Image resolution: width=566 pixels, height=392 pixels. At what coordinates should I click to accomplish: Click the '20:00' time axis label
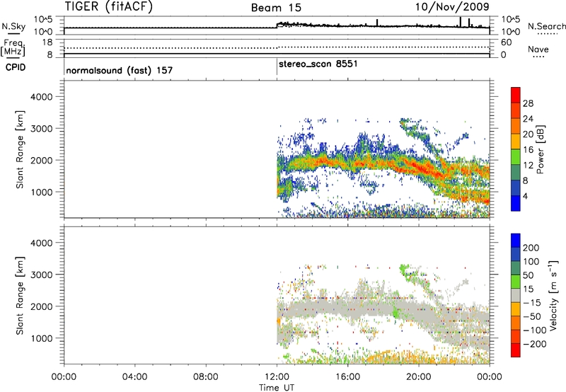[x=418, y=377]
